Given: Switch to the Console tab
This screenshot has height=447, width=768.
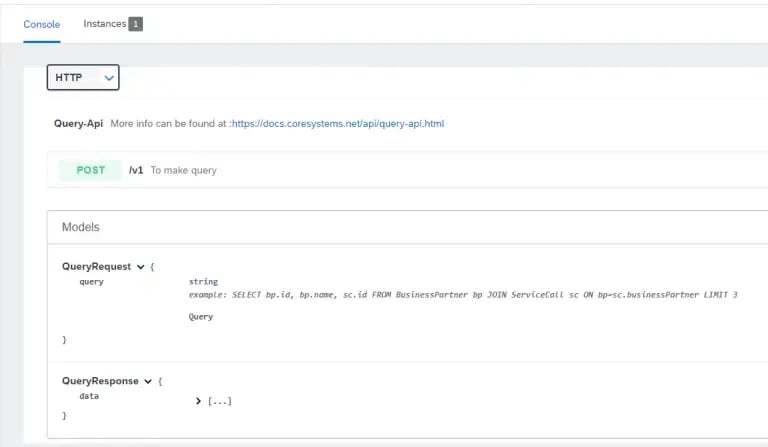Looking at the screenshot, I should point(42,24).
